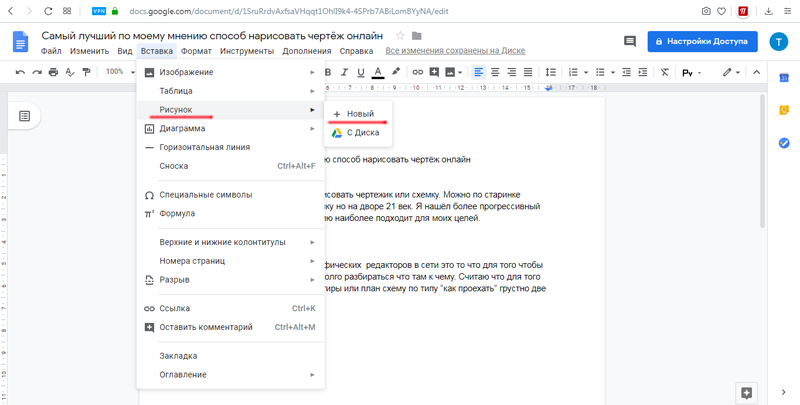800x405 pixels.
Task: Open the Формат menu
Action: click(x=196, y=51)
